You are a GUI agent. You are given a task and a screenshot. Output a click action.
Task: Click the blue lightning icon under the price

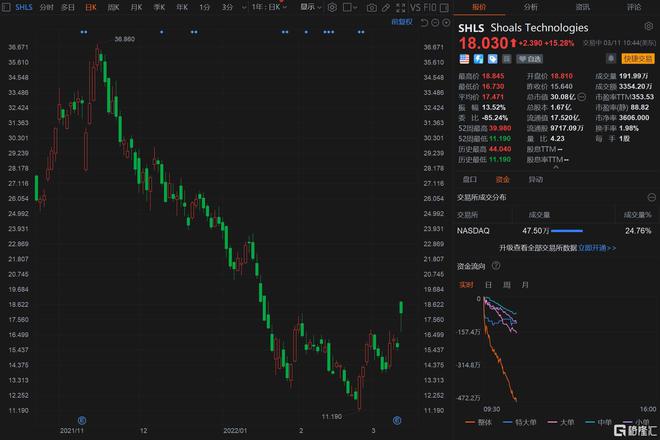[x=479, y=59]
